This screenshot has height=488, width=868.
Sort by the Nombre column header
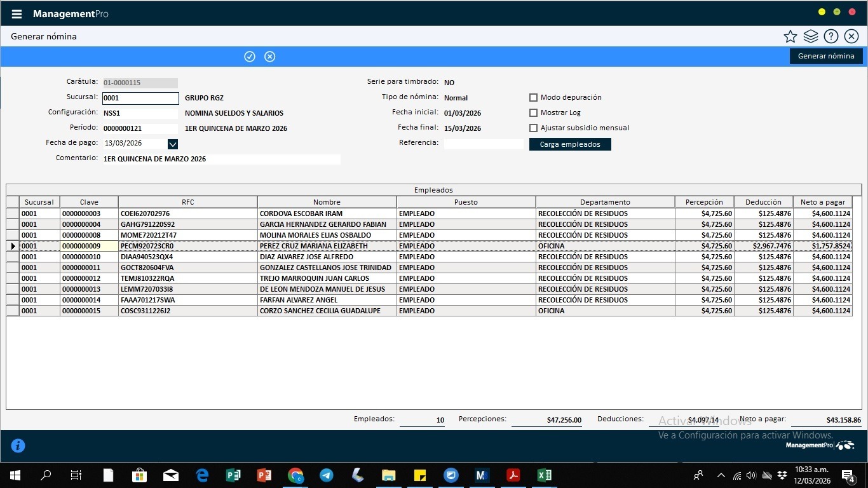(327, 202)
